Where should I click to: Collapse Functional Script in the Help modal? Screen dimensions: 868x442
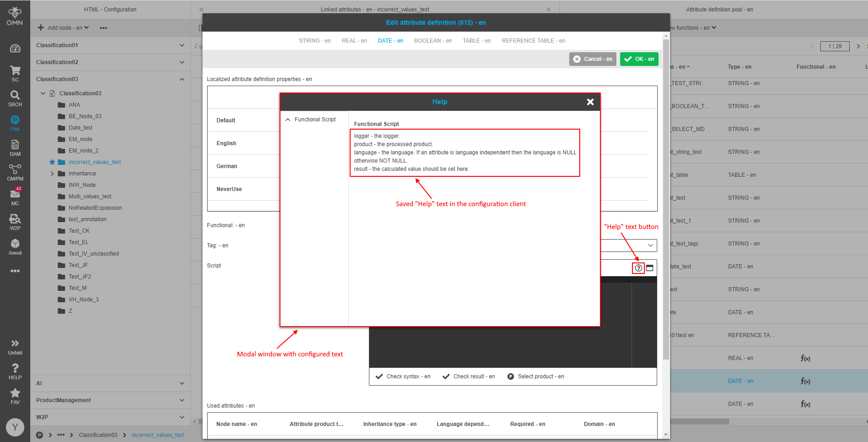pos(288,119)
